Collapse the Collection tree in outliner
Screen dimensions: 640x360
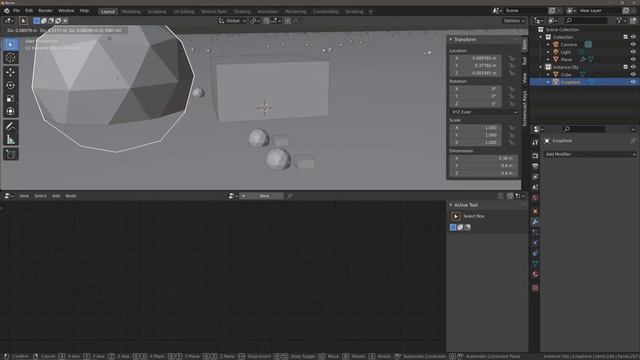tap(541, 37)
